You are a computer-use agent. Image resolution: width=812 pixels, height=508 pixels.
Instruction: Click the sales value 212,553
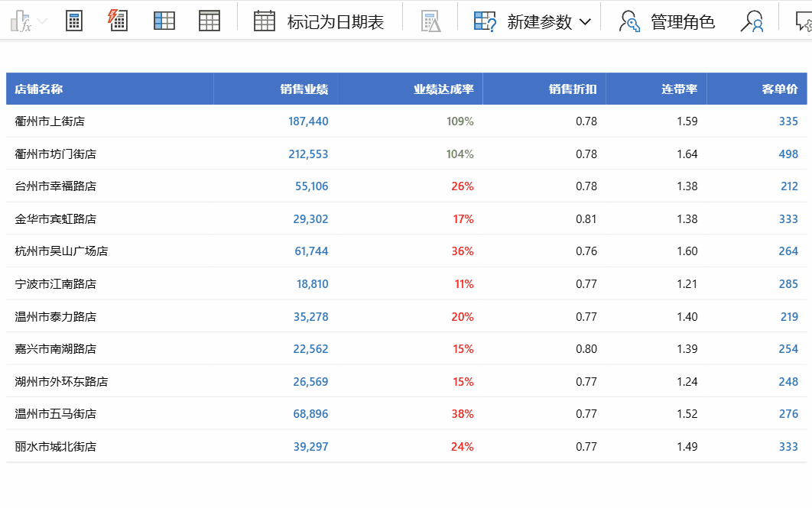308,154
